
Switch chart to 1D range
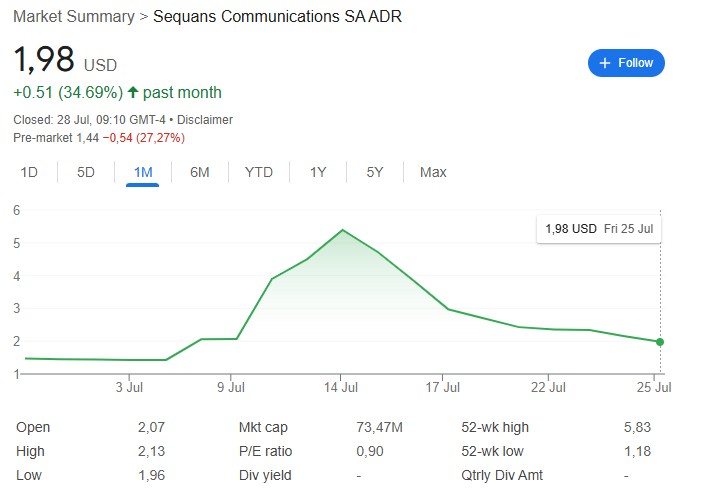pyautogui.click(x=29, y=172)
